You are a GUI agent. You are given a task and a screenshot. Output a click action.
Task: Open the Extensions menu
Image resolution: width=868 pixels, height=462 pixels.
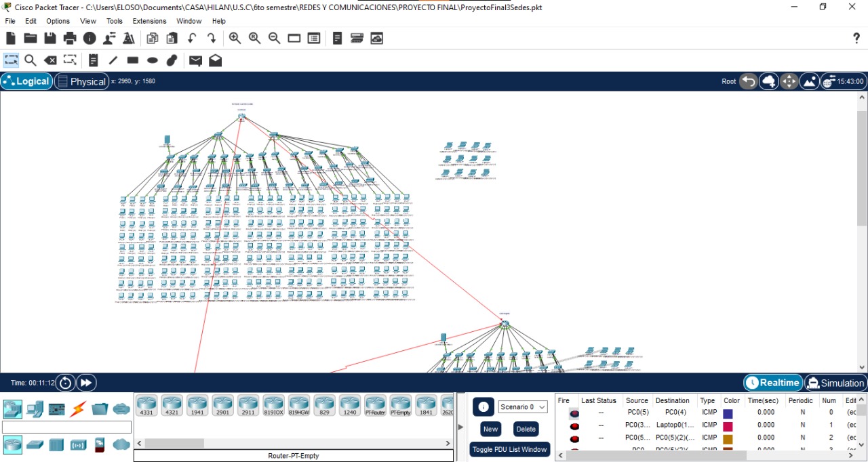click(x=149, y=21)
